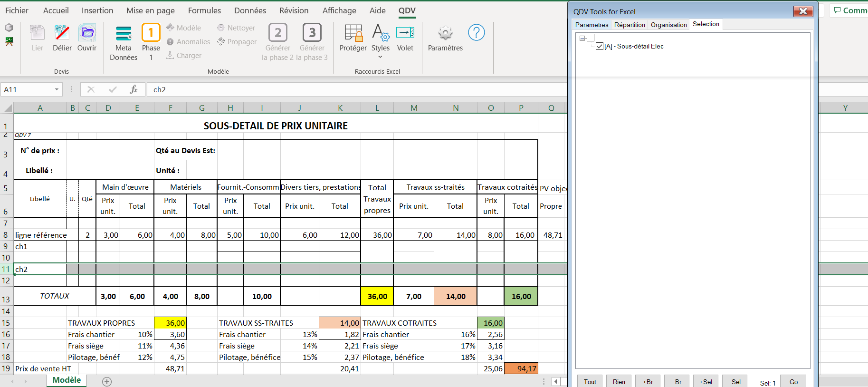Viewport: 868px width, 387px height.
Task: Click the +Br button
Action: pos(648,382)
